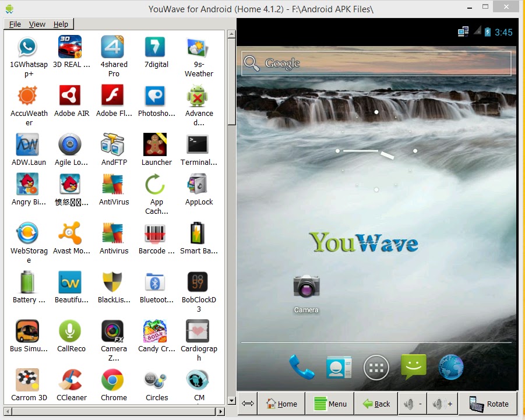Click the BlackList shield icon
This screenshot has height=420, width=525.
(x=112, y=282)
